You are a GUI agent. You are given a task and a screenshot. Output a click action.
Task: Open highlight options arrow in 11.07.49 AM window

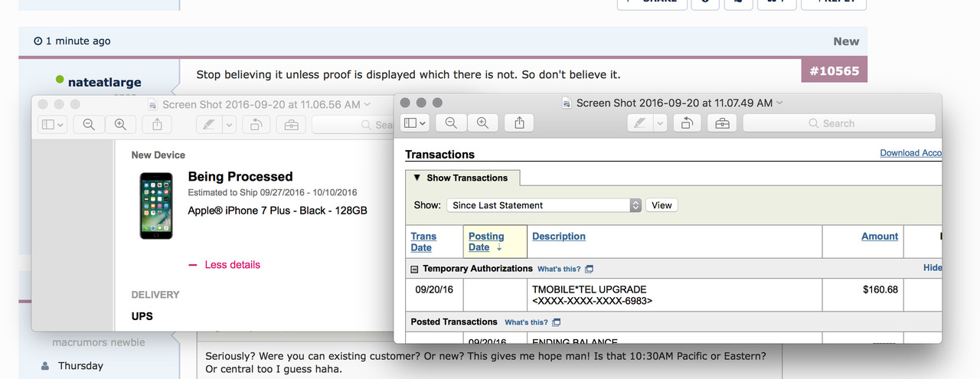[659, 123]
